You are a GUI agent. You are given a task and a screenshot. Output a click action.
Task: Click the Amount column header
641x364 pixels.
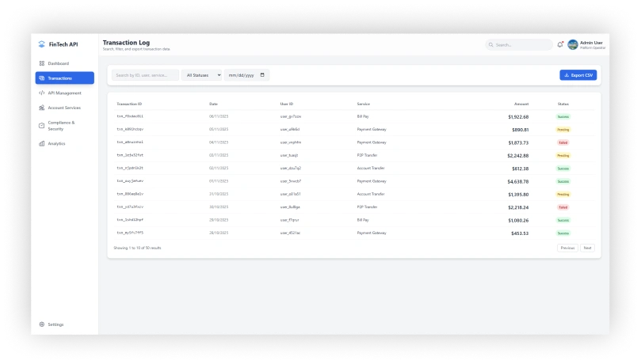tap(521, 104)
